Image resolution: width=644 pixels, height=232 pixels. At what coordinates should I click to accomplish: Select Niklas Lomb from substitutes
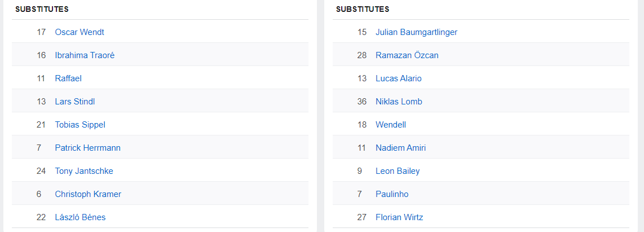[399, 102]
